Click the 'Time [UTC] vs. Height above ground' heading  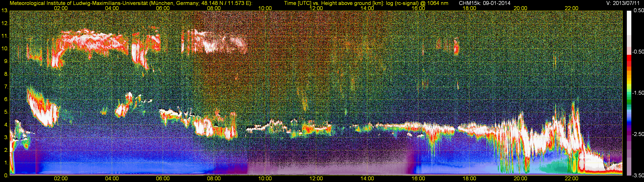coord(366,3)
